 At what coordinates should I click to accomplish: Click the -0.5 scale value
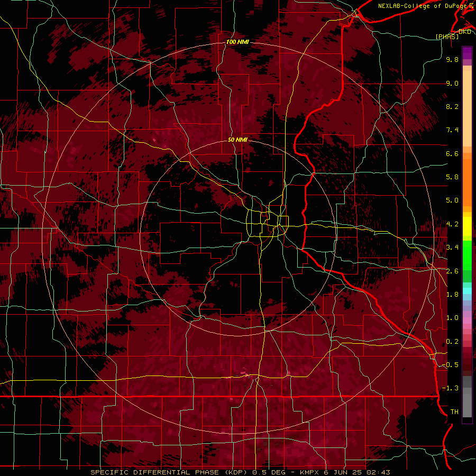(x=450, y=365)
